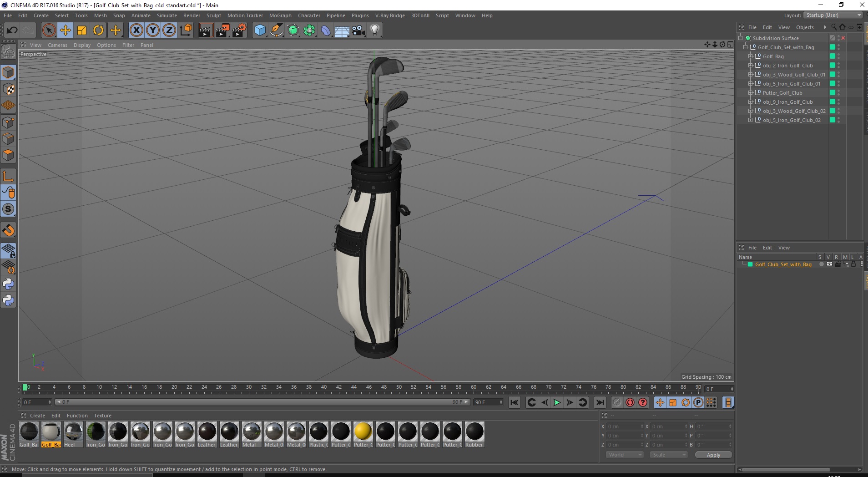The height and width of the screenshot is (477, 868).
Task: Collapse Golf_Club_Set_with_Bag node
Action: (745, 47)
